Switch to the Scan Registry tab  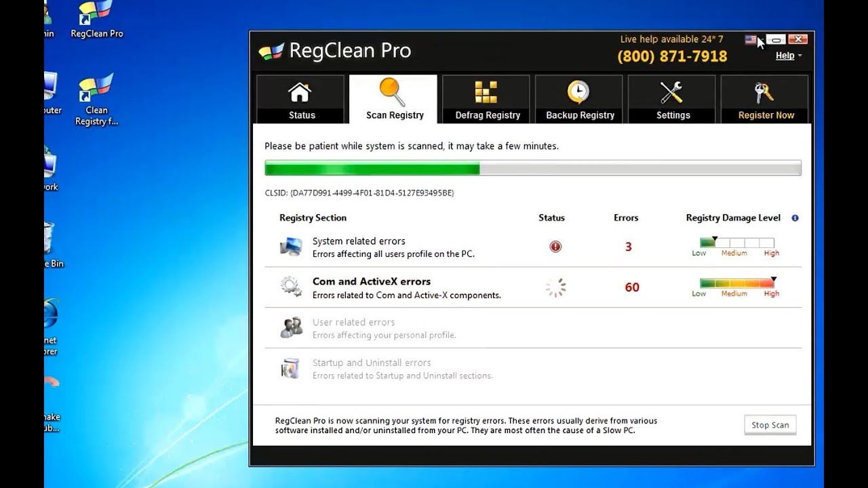point(393,99)
